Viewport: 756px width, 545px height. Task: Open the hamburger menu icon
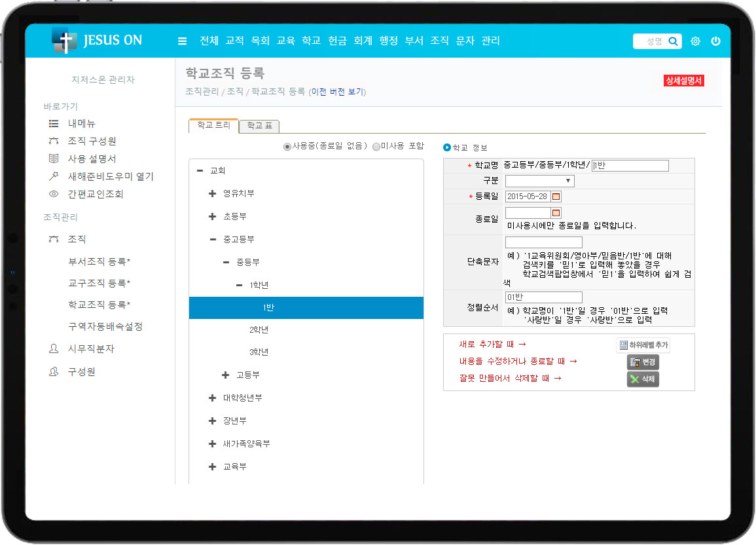point(182,41)
